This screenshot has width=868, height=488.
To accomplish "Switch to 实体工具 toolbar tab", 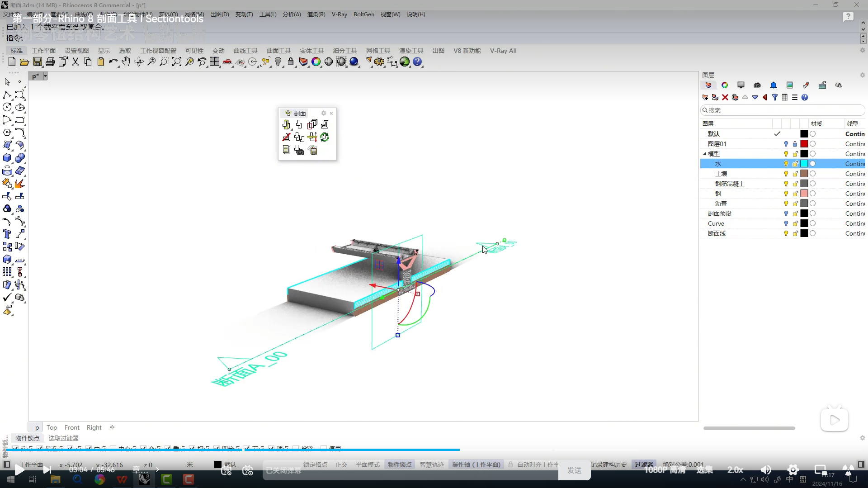I will [311, 51].
